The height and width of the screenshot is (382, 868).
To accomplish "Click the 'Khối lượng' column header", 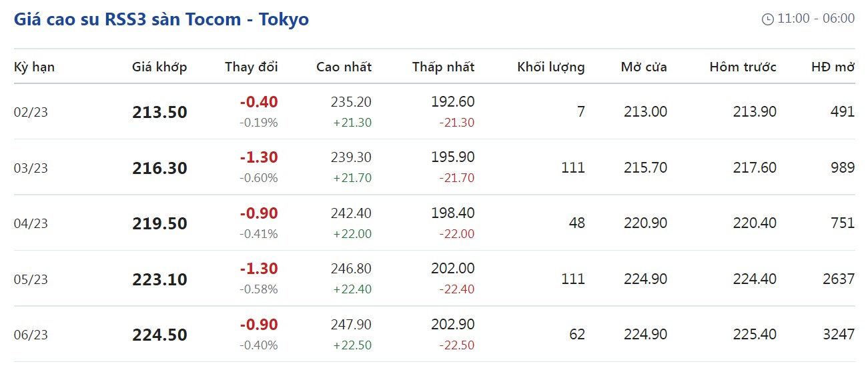I will click(x=551, y=67).
